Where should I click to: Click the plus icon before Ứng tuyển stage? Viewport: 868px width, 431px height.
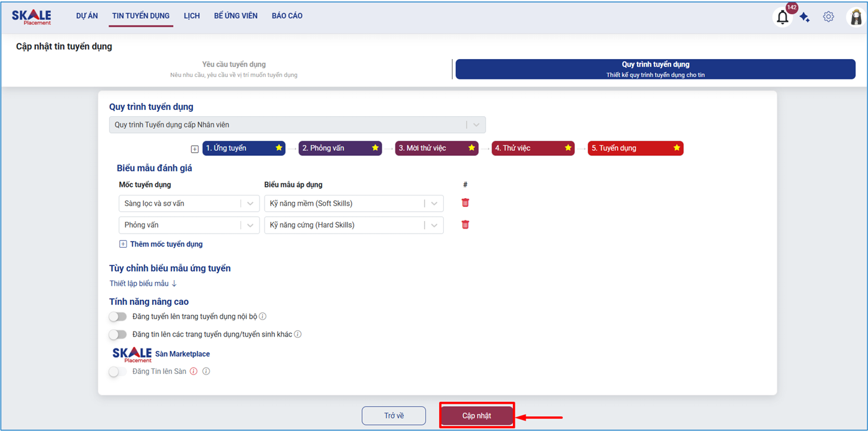click(194, 149)
